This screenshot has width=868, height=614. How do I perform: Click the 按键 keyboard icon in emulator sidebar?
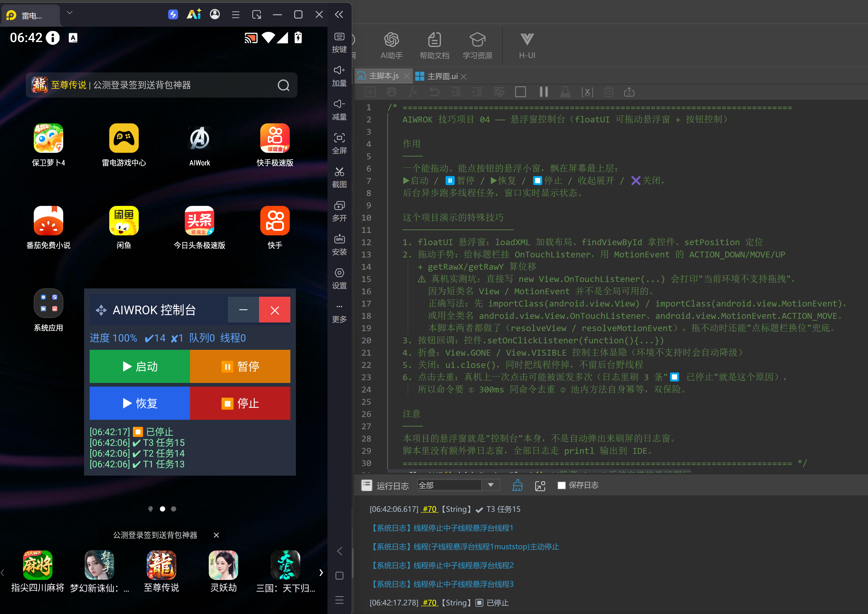point(339,42)
